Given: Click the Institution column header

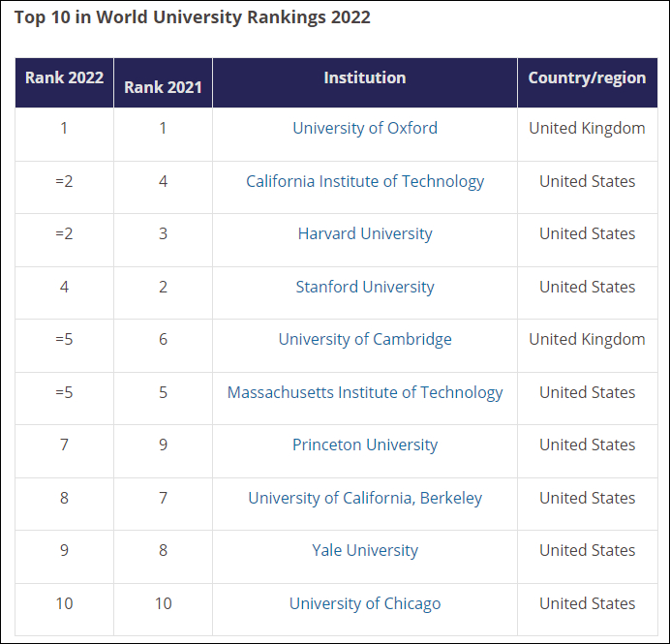Looking at the screenshot, I should (365, 78).
